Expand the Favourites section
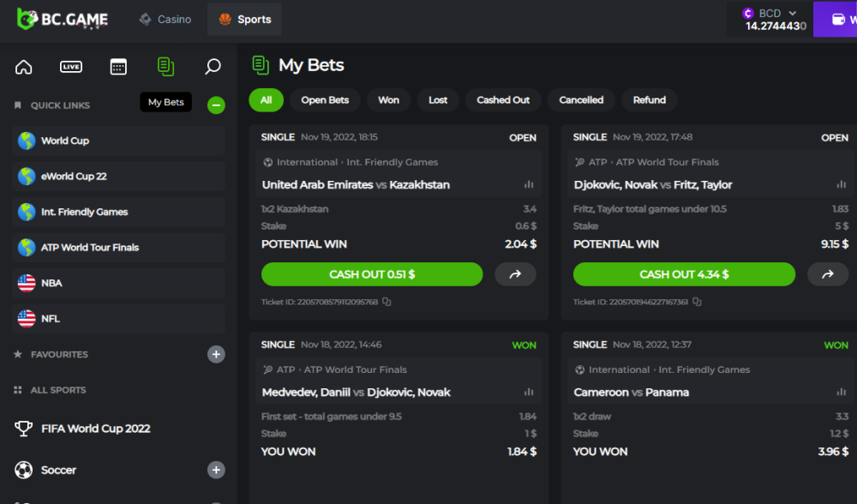 tap(217, 354)
